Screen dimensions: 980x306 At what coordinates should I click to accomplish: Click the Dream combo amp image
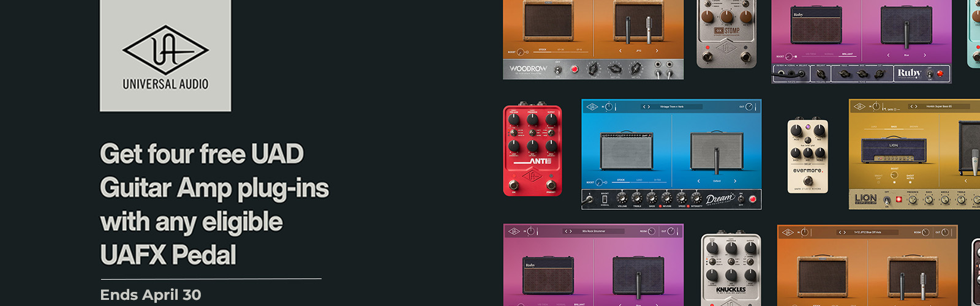point(627,151)
